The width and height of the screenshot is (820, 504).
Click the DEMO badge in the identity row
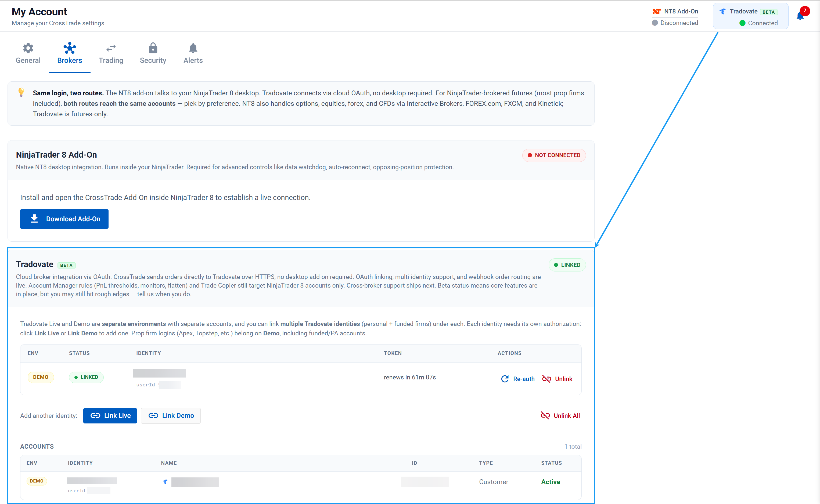41,377
